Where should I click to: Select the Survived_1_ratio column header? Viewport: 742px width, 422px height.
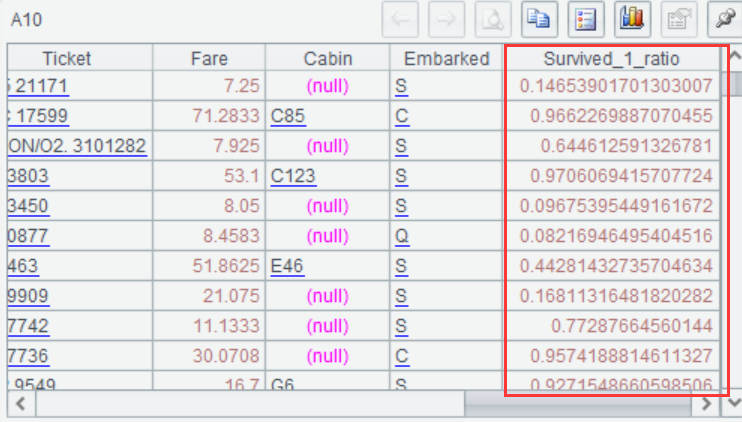click(615, 58)
